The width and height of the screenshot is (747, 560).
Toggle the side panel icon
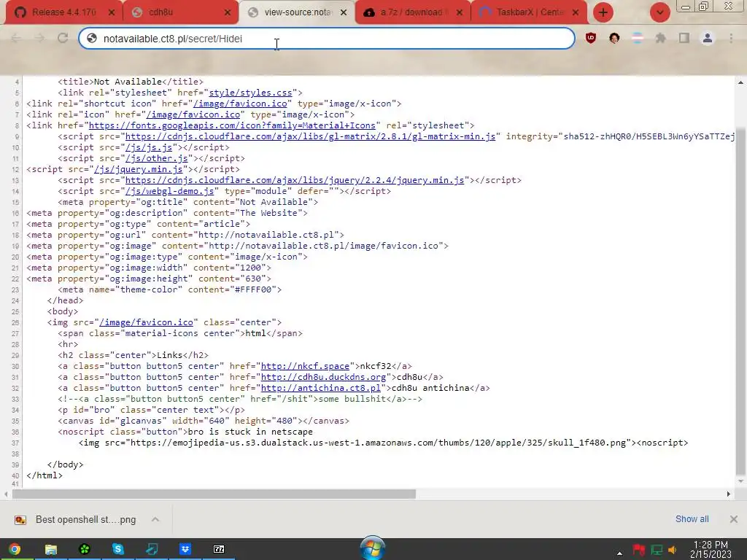tap(684, 38)
